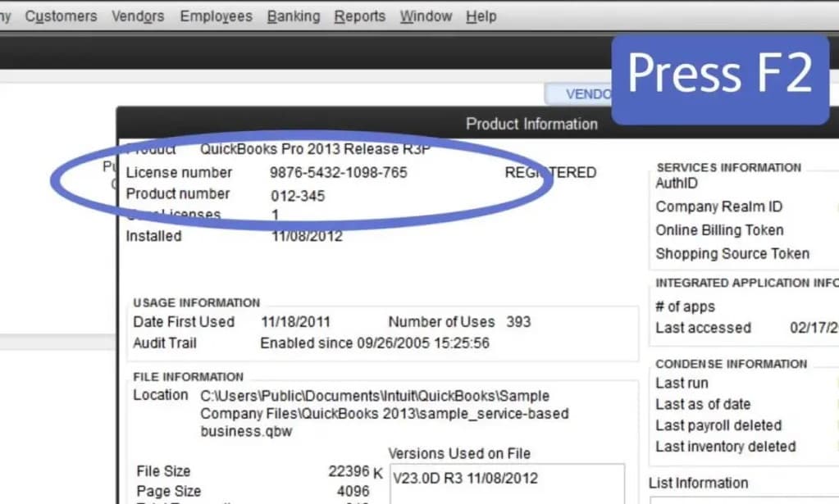Image resolution: width=839 pixels, height=504 pixels.
Task: Click the Page Size value 4096
Action: tap(353, 491)
